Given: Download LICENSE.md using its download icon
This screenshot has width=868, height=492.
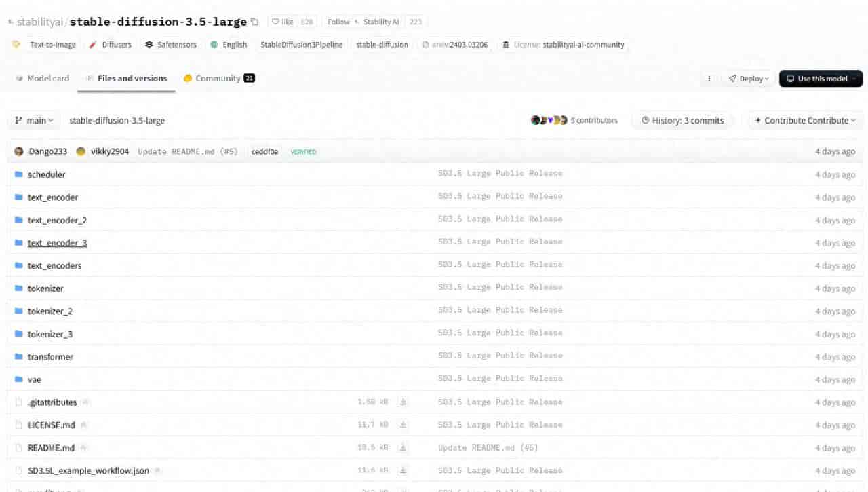Looking at the screenshot, I should (x=403, y=425).
